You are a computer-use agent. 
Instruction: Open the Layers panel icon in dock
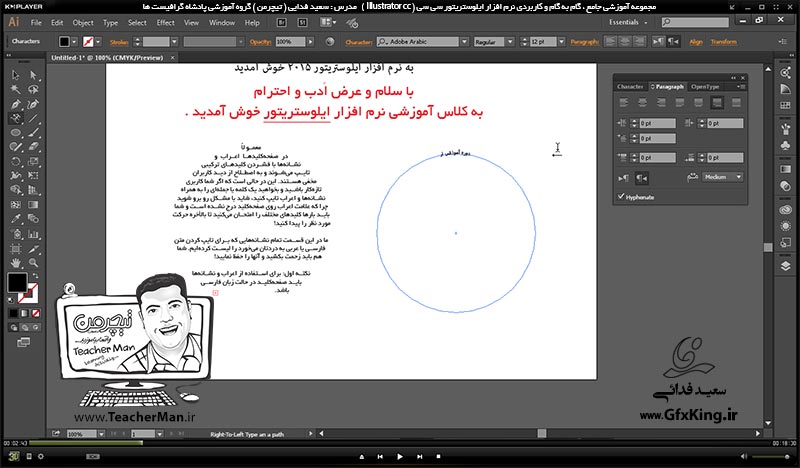coord(786,266)
